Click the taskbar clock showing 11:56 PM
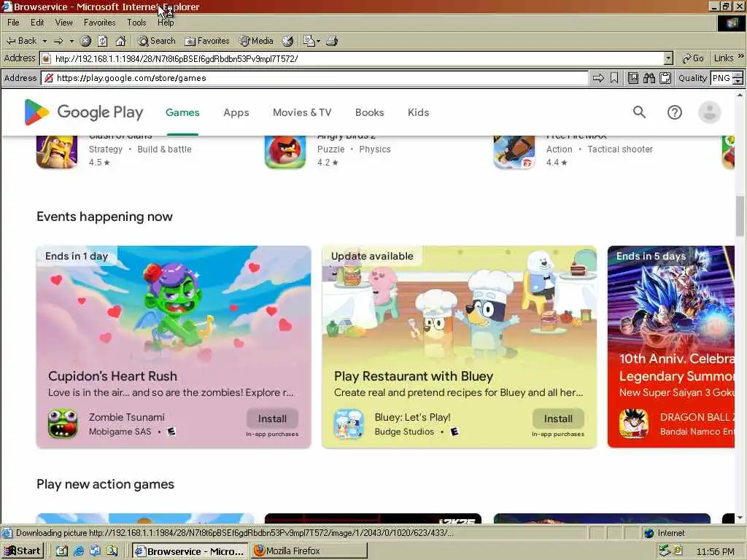Image resolution: width=747 pixels, height=560 pixels. 715,551
